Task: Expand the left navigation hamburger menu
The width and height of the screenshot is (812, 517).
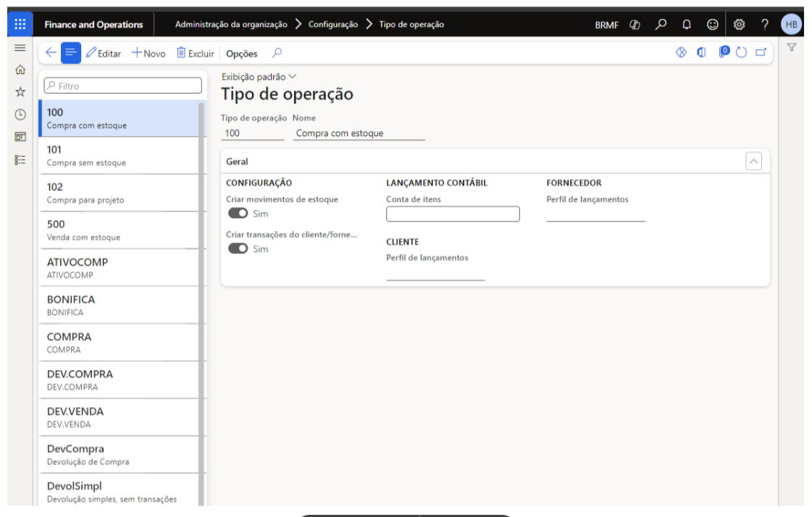Action: [x=20, y=48]
